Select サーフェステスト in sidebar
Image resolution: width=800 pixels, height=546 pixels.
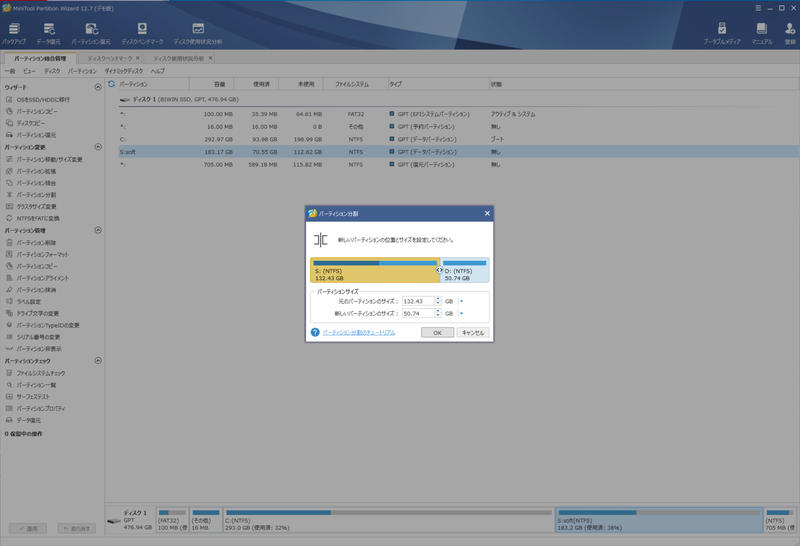click(33, 396)
